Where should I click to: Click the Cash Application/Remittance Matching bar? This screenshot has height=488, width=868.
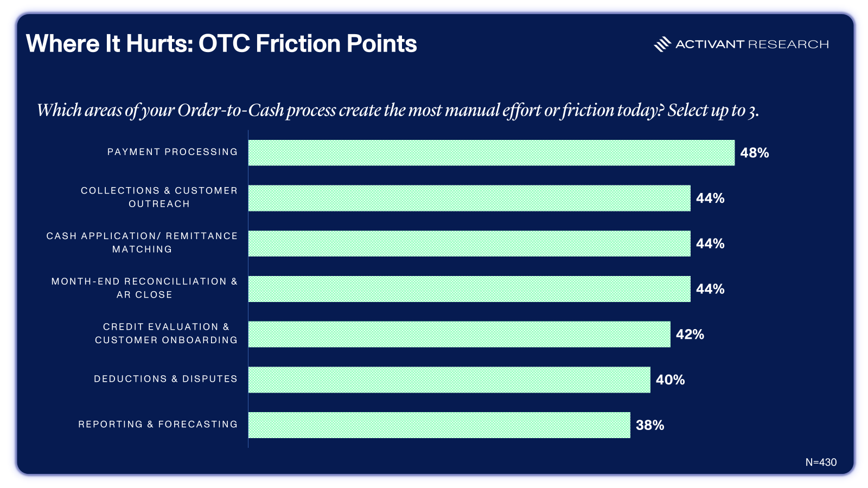point(469,243)
